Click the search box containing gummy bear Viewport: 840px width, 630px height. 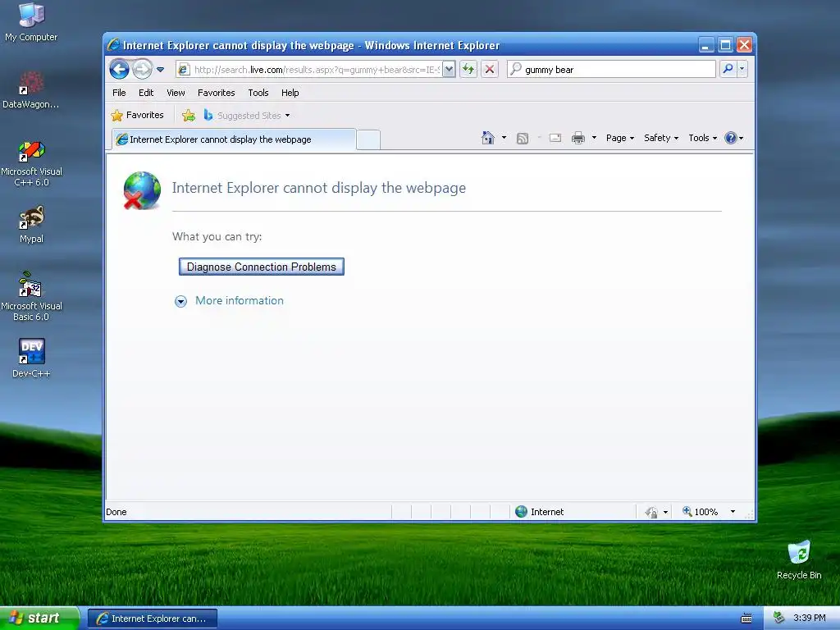611,69
